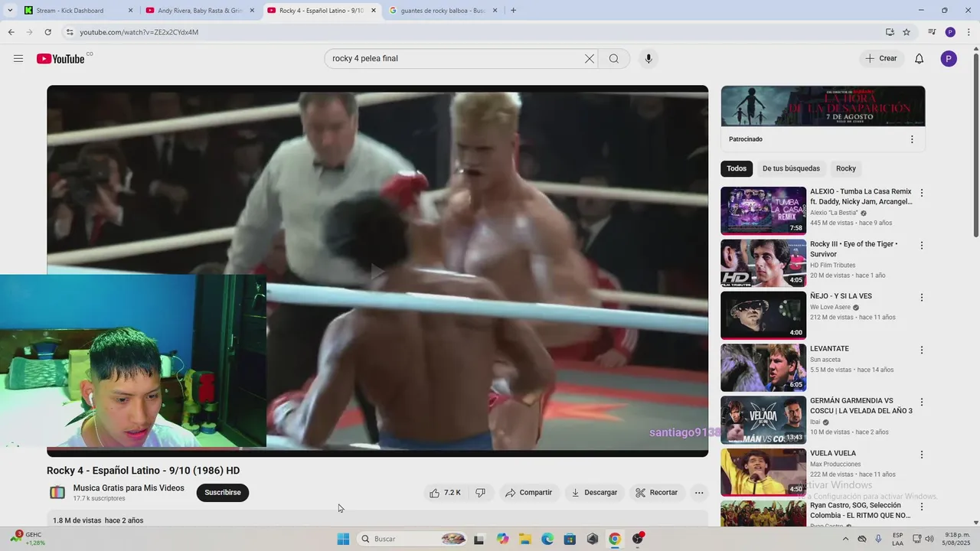
Task: Click the taskbar Buscar search box
Action: [413, 539]
